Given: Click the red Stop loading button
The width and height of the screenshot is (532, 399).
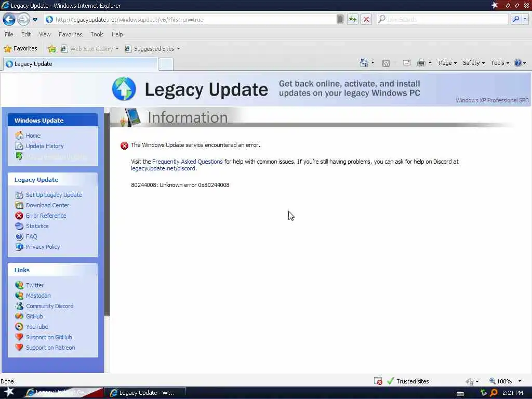Looking at the screenshot, I should (x=366, y=19).
